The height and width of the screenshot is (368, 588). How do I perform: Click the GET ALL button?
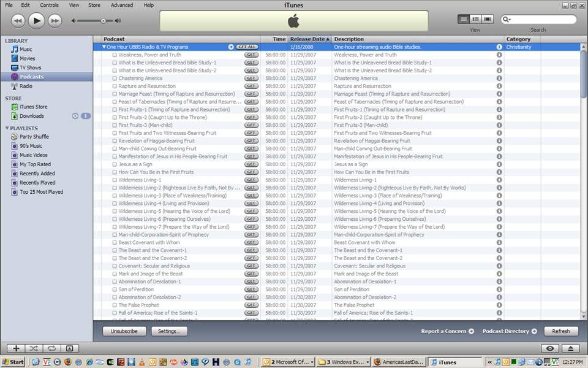click(247, 47)
